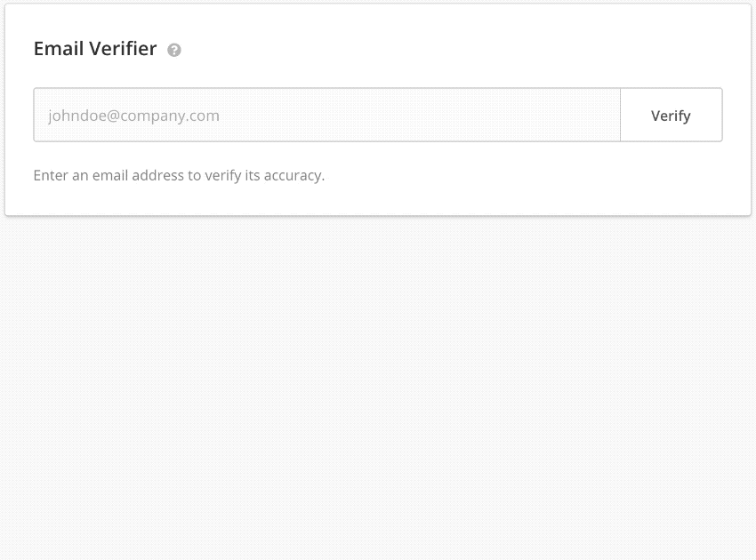This screenshot has height=560, width=756.
Task: Click the Verify button
Action: click(x=672, y=115)
